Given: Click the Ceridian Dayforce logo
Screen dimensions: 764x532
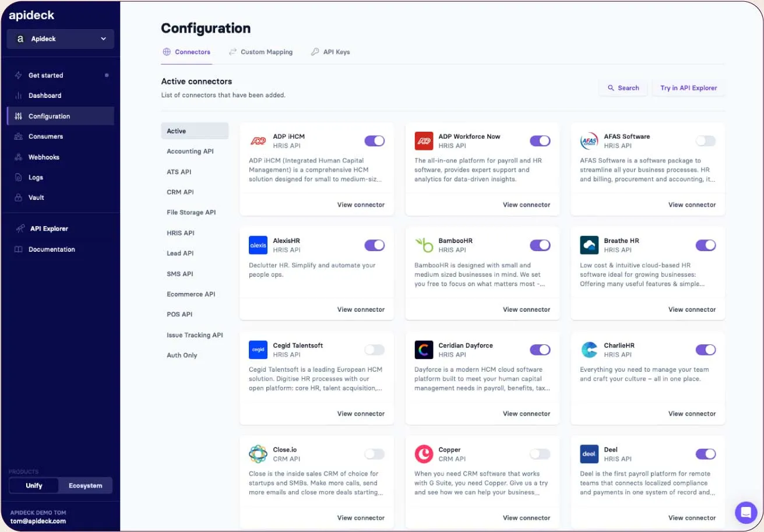Looking at the screenshot, I should pyautogui.click(x=424, y=350).
